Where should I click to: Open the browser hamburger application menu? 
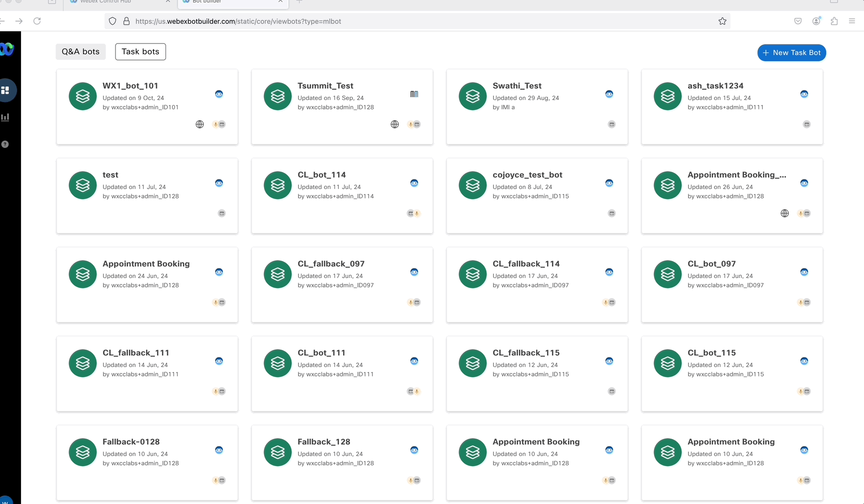[x=852, y=21]
